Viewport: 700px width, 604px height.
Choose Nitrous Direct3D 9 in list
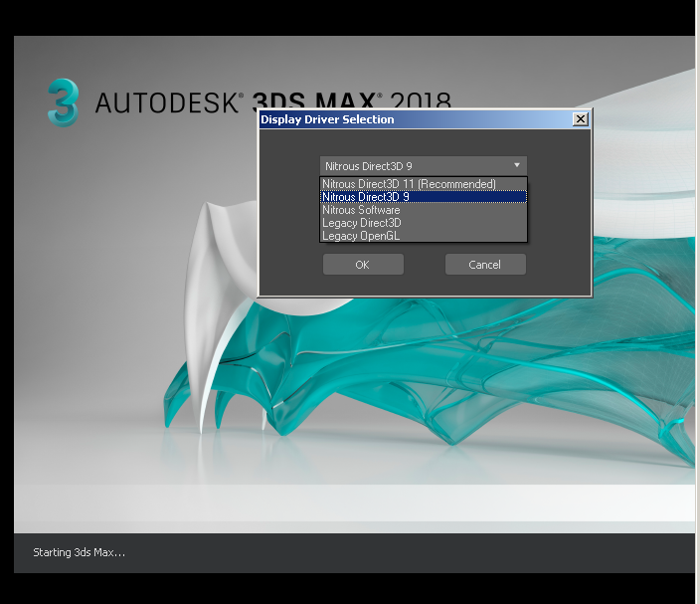point(424,197)
